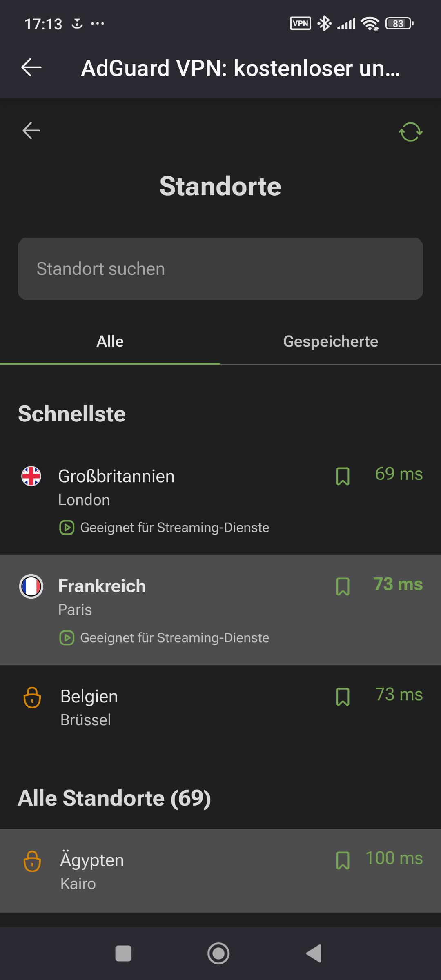Image resolution: width=441 pixels, height=980 pixels.
Task: Click the Standort suchen search field
Action: (x=220, y=269)
